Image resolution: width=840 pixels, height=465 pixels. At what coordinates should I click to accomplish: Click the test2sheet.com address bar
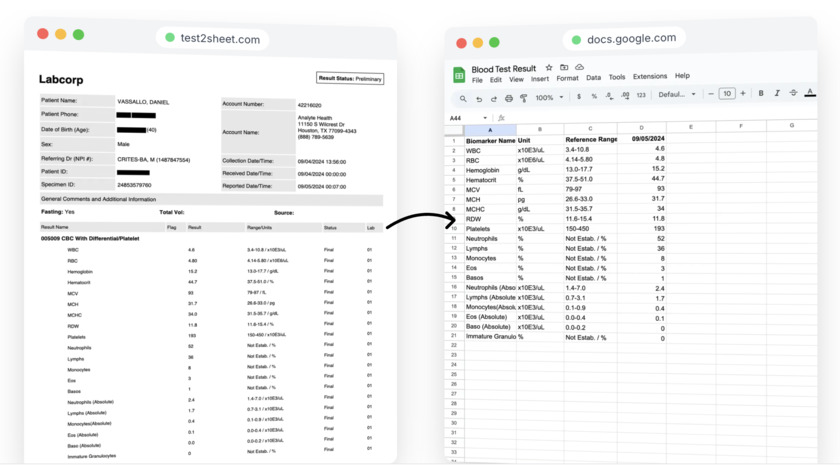coord(213,39)
